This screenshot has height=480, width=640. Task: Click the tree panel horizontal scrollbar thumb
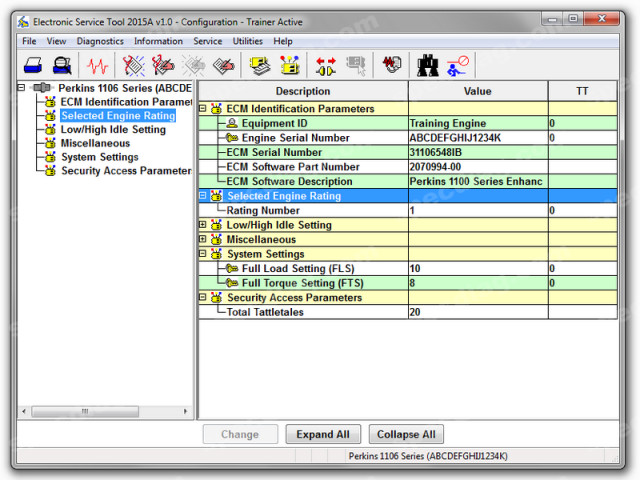point(85,411)
